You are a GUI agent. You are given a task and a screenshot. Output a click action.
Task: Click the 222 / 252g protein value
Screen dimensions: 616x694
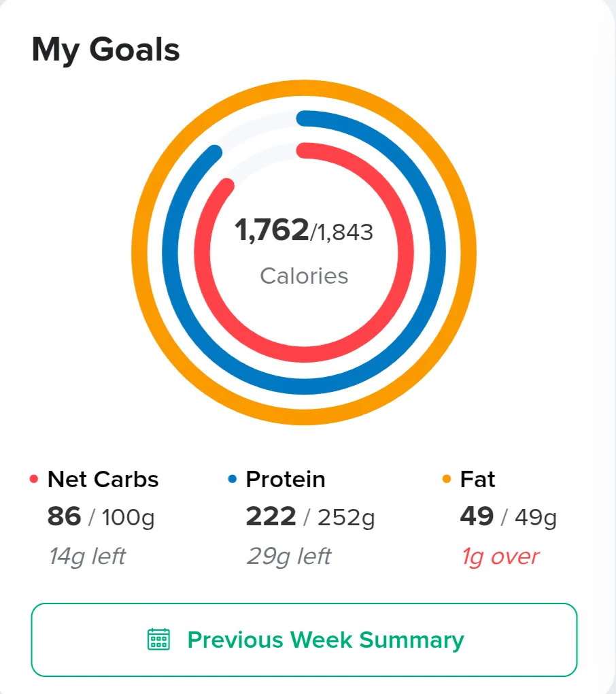coord(311,517)
